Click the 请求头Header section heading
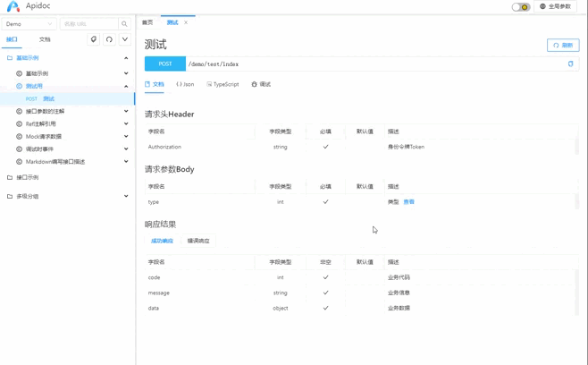Viewport: 588px width, 365px height. (170, 115)
